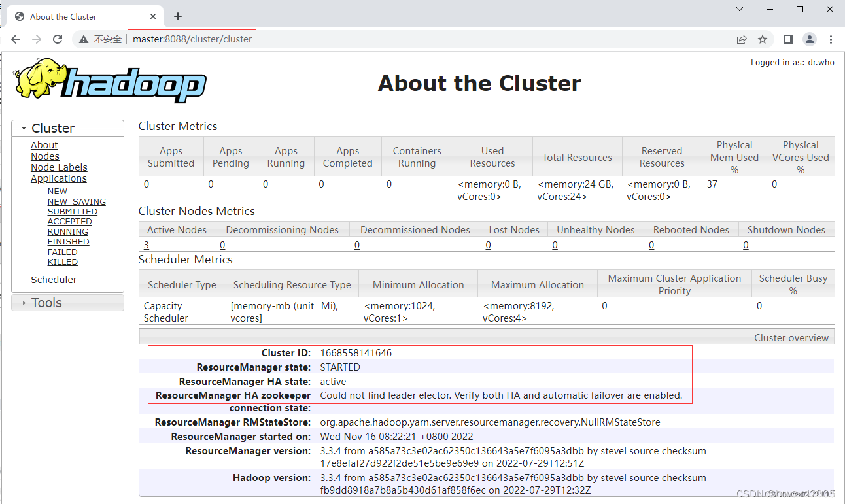Image resolution: width=845 pixels, height=504 pixels.
Task: Click the Decommissioning Nodes count link
Action: tap(222, 245)
